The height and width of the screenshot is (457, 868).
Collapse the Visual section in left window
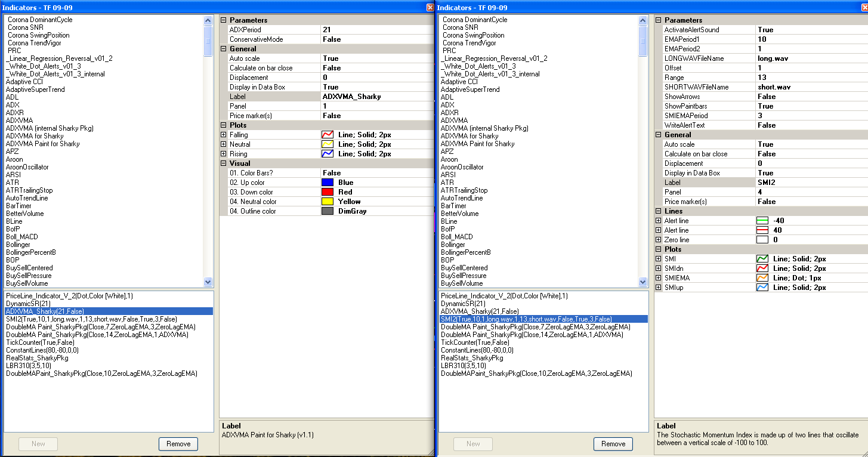(x=224, y=163)
